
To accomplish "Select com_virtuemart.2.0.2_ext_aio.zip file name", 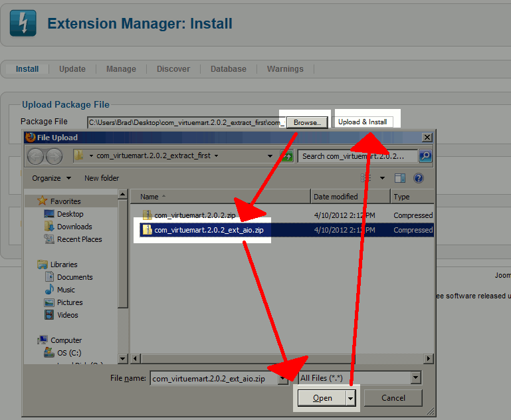I will tap(209, 230).
